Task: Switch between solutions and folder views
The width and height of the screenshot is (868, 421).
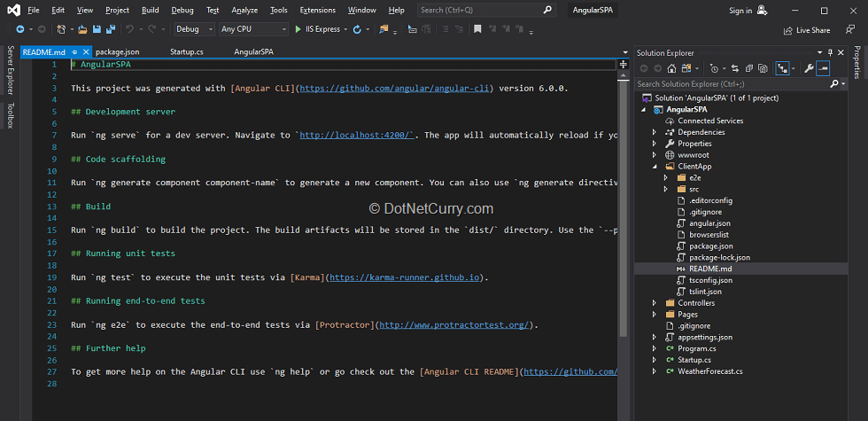Action: point(687,69)
